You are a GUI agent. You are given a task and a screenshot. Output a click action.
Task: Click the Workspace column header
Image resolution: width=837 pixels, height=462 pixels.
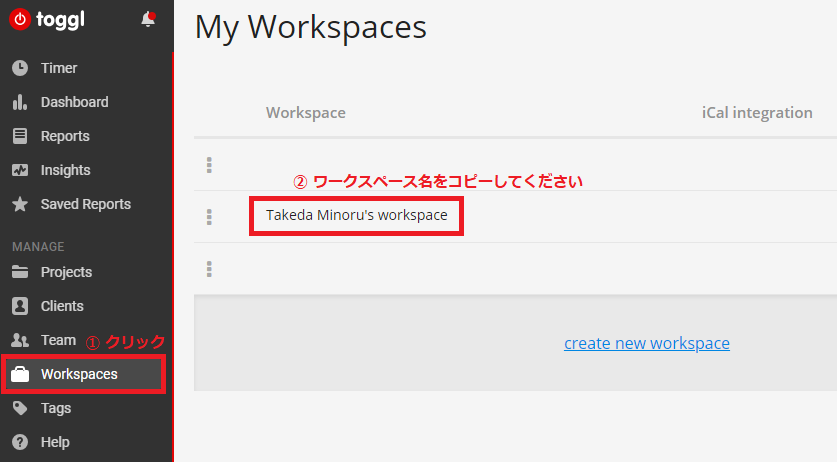pos(306,113)
